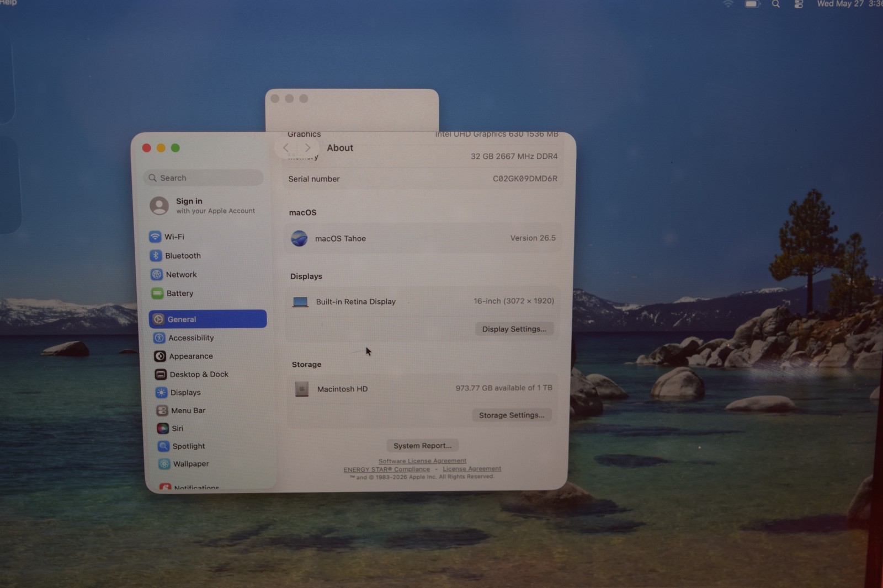This screenshot has width=883, height=588.
Task: Open the Spotlight icon in sidebar
Action: click(x=163, y=446)
